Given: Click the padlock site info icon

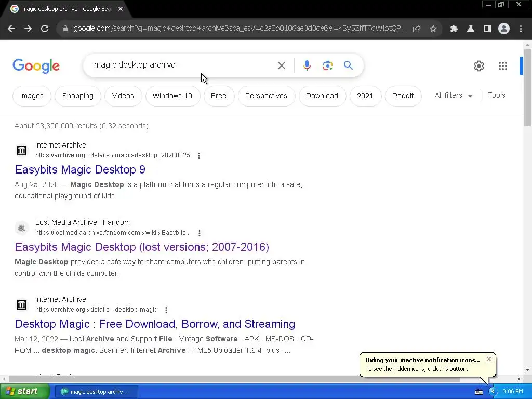Looking at the screenshot, I should click(65, 29).
